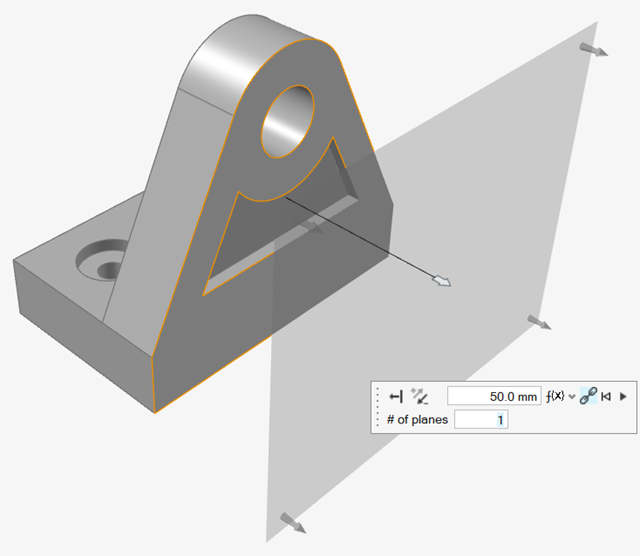Click the offset distance type icon
Image resolution: width=640 pixels, height=556 pixels.
pos(396,396)
